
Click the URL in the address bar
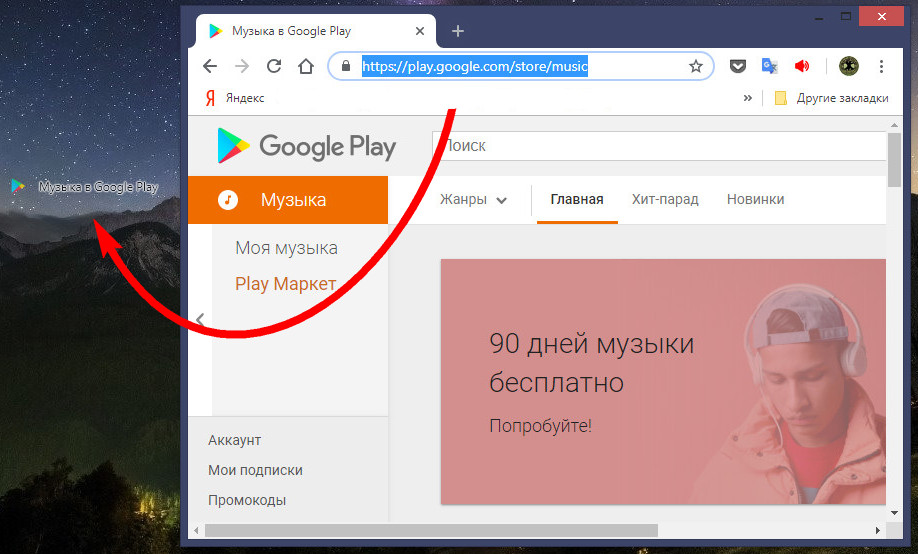click(x=475, y=66)
